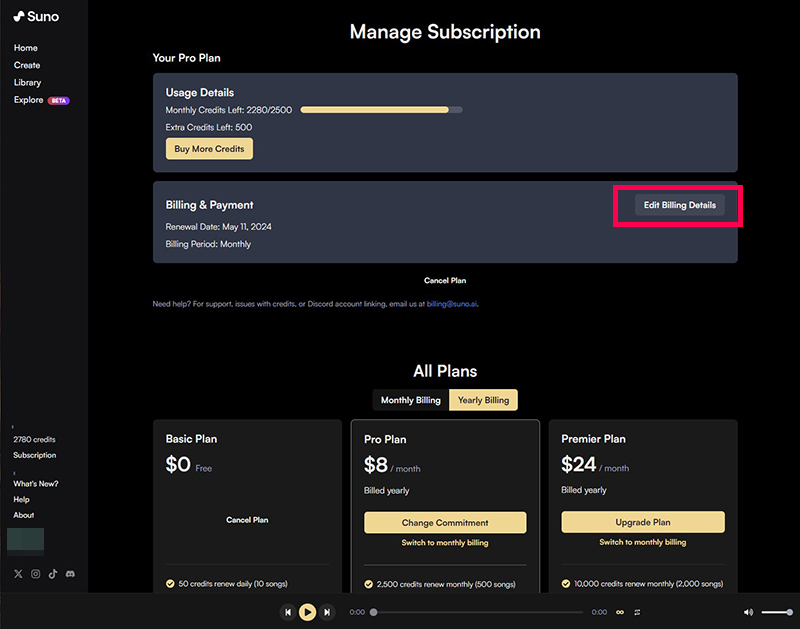Viewport: 800px width, 629px height.
Task: Open the Explore page
Action: click(29, 100)
